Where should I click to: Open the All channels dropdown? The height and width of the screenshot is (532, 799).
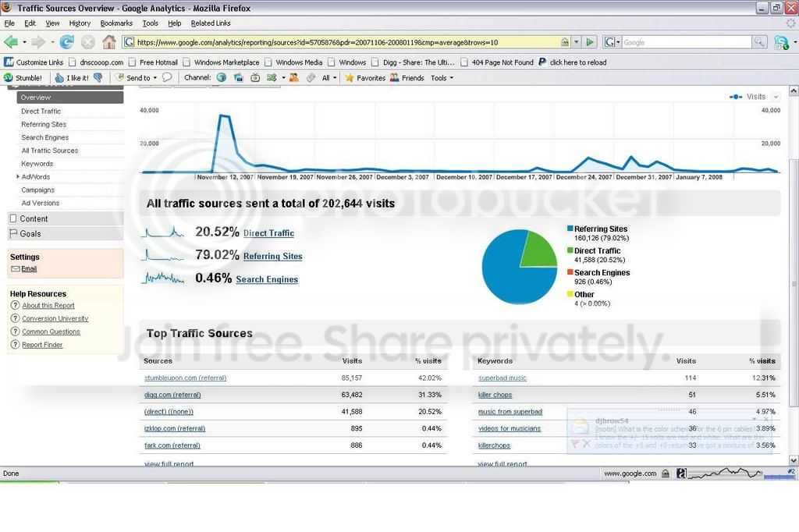[x=329, y=78]
